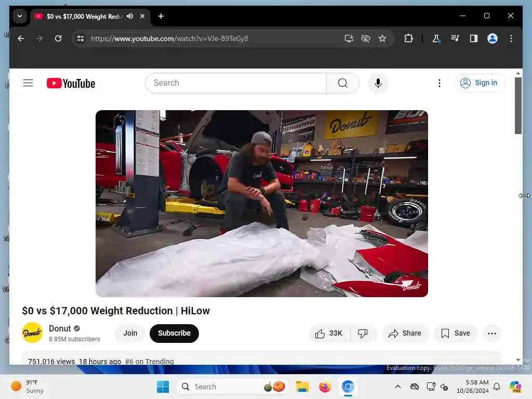Open the tab search dropdown arrow

pyautogui.click(x=20, y=16)
